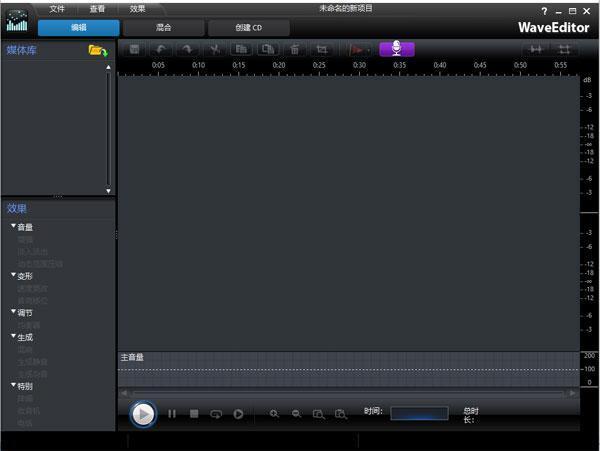The height and width of the screenshot is (451, 600).
Task: Collapse the 变形 effects group
Action: [13, 275]
